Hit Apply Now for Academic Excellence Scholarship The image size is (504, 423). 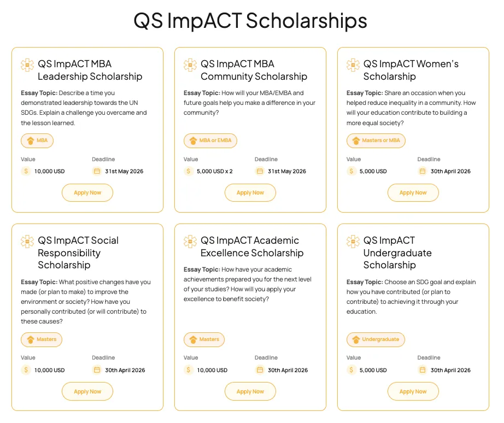tap(250, 391)
